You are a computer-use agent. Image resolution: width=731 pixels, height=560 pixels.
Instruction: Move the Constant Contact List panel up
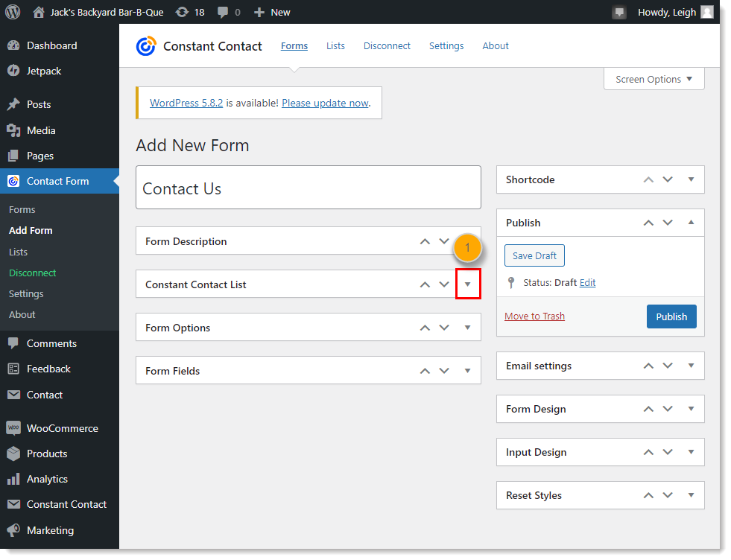[x=425, y=284]
